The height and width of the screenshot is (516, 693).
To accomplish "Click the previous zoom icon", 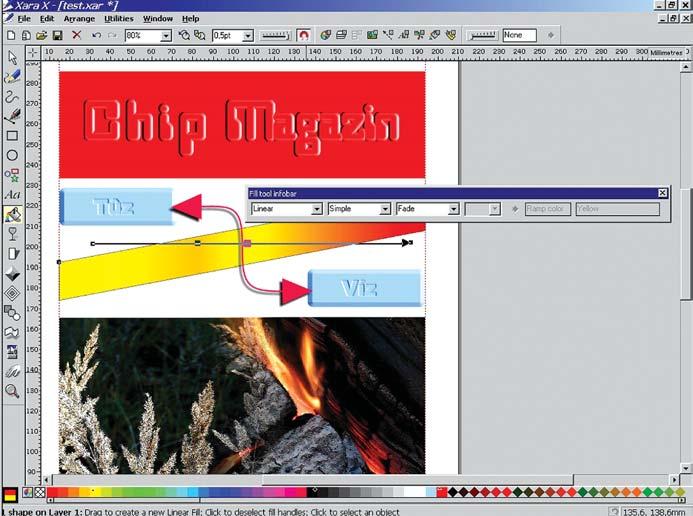I will (184, 35).
